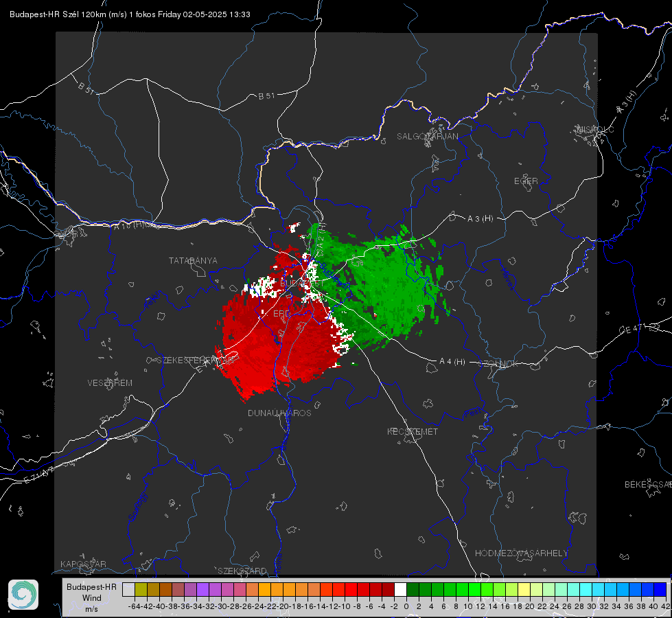This screenshot has height=618, width=672.
Task: Pick the orange-red swatch between -14 and -12
Action: 326,589
